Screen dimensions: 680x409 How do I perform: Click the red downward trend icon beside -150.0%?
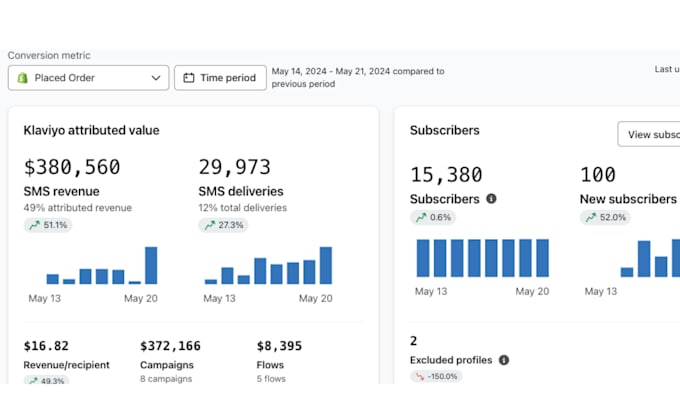(x=420, y=376)
